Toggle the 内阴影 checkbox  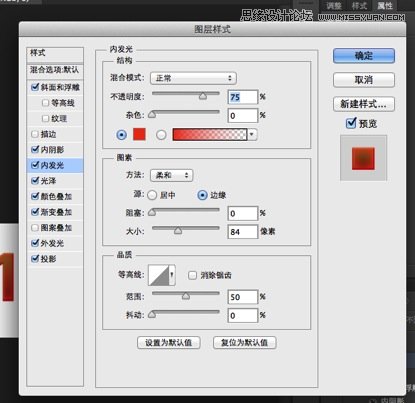(x=35, y=149)
